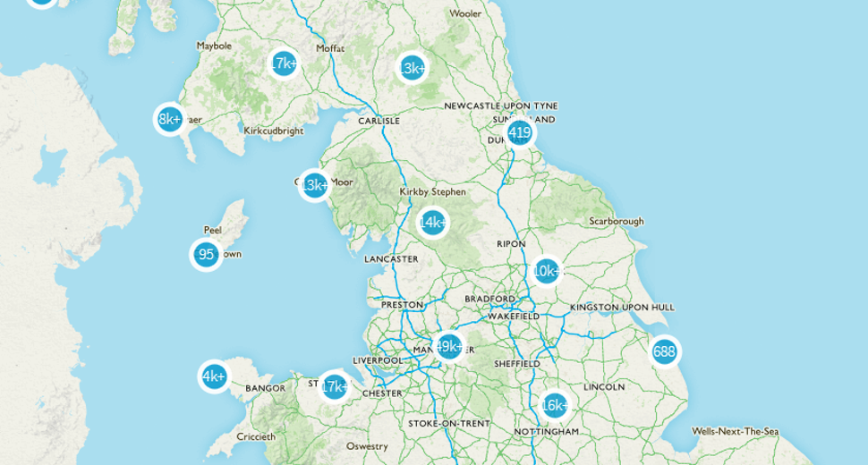
Task: Click the 10k+ cluster below Ripon
Action: click(x=547, y=272)
